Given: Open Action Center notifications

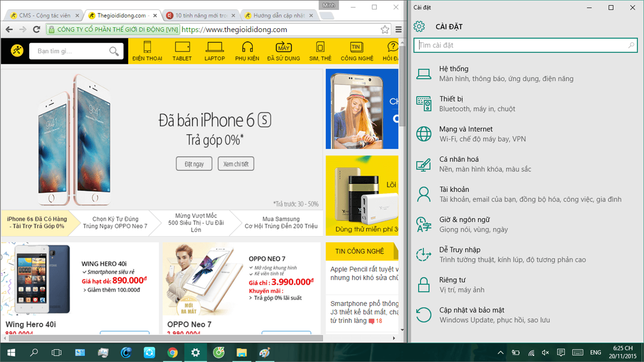Looking at the screenshot, I should [561, 353].
